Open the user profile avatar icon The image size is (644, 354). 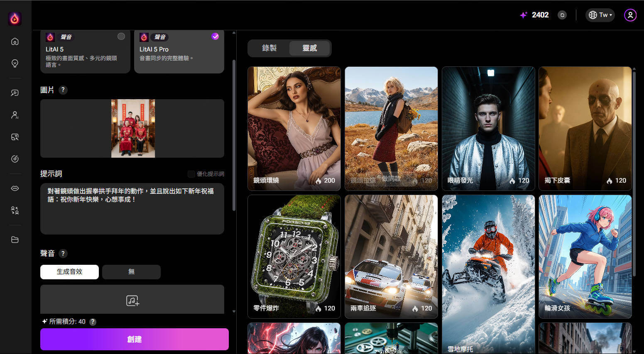(630, 15)
